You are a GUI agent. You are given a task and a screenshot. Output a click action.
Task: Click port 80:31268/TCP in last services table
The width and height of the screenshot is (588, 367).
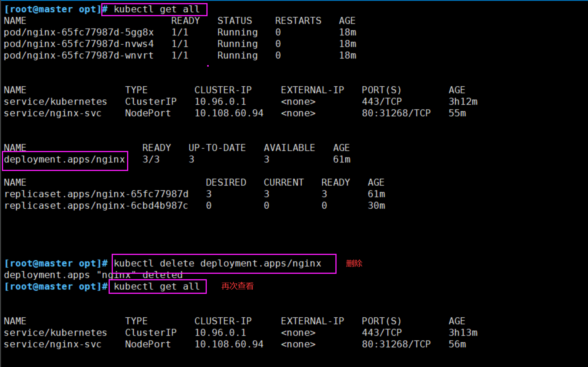coord(396,344)
